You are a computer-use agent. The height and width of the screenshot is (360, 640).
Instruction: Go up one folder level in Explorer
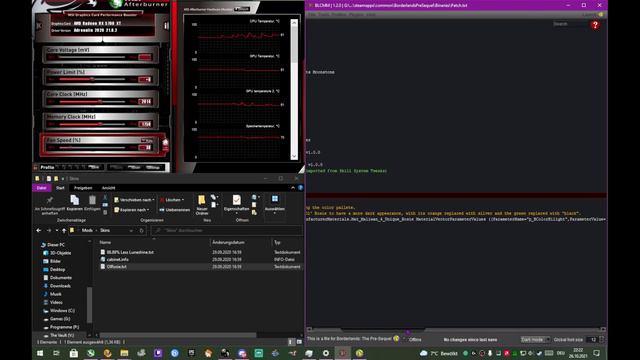pos(64,231)
